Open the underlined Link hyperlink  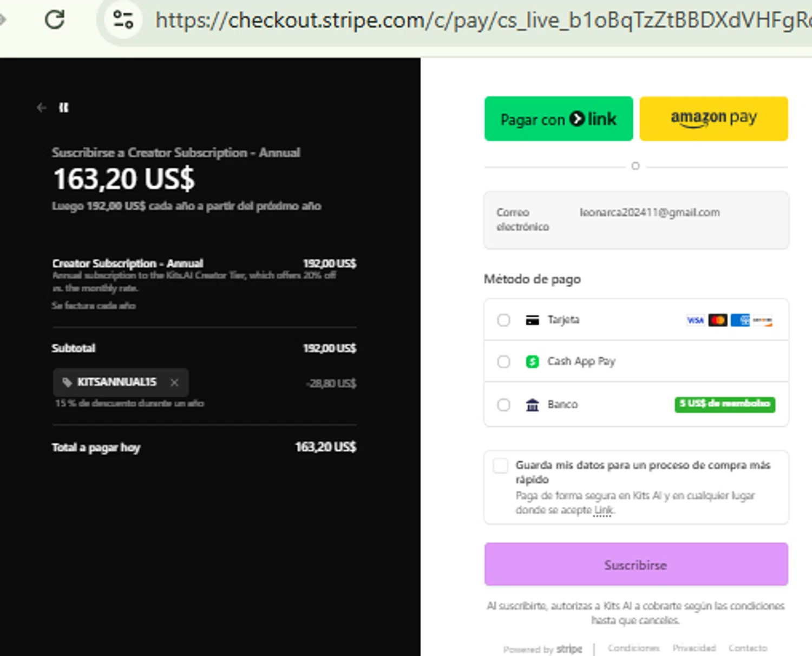pyautogui.click(x=604, y=510)
